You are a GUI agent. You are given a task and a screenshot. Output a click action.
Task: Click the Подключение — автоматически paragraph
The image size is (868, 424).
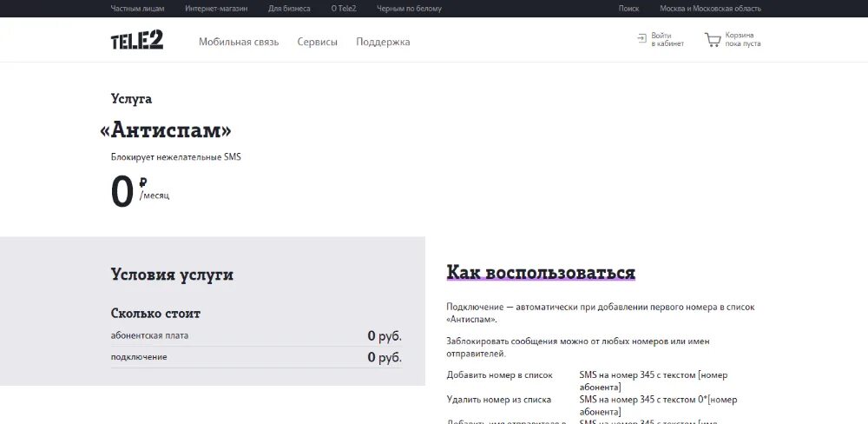(x=601, y=313)
